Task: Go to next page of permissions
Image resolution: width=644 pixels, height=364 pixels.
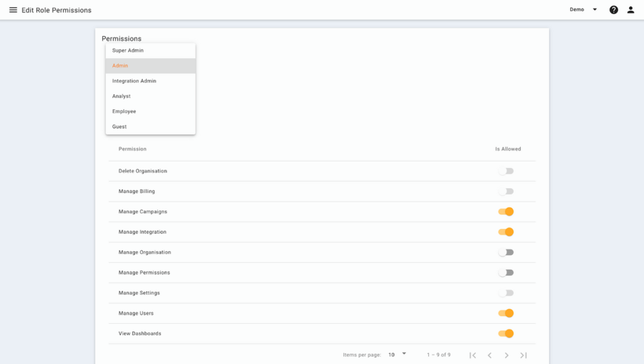Action: 506,355
